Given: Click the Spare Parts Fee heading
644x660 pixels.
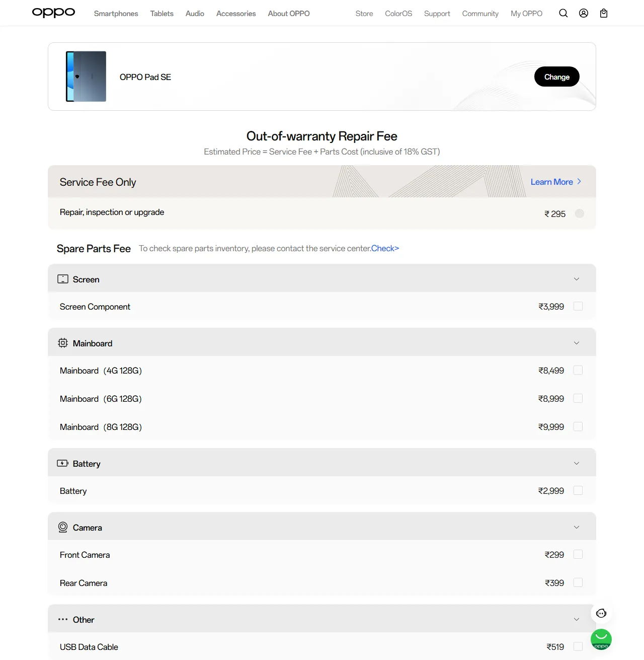Looking at the screenshot, I should pos(94,248).
